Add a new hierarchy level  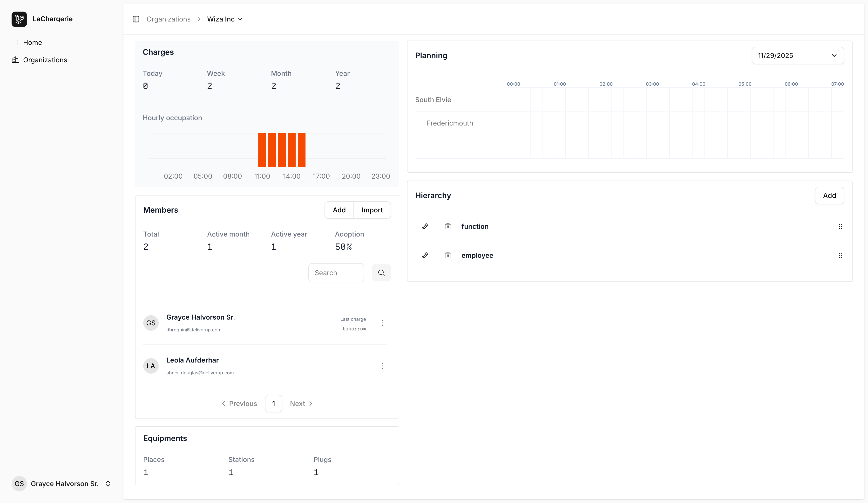coord(829,195)
